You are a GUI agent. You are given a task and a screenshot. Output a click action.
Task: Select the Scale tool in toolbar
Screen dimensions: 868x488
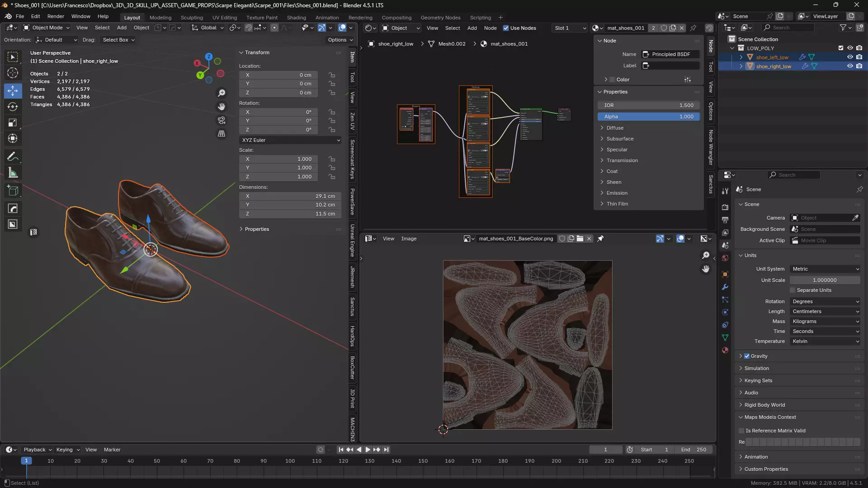point(13,123)
